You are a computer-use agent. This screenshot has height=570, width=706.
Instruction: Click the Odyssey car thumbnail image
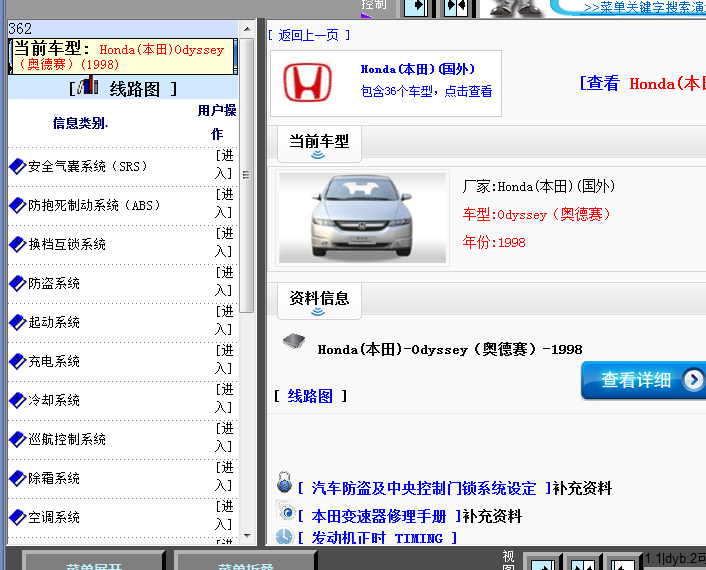[x=362, y=218]
